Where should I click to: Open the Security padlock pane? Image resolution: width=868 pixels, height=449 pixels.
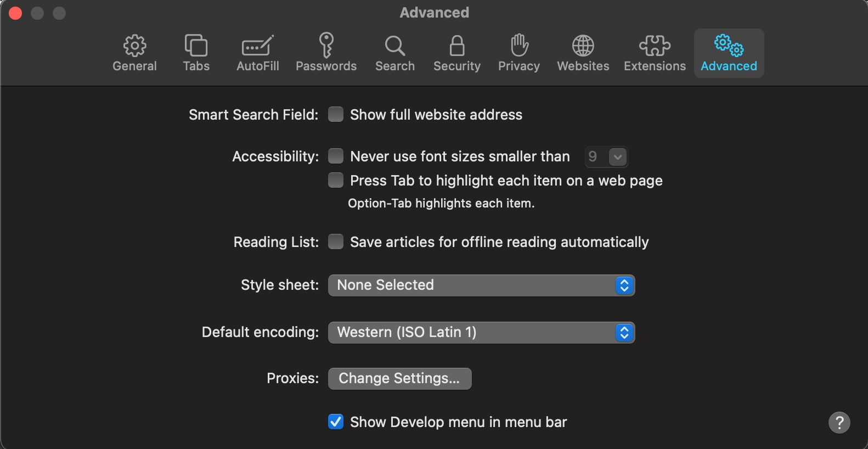pos(456,53)
